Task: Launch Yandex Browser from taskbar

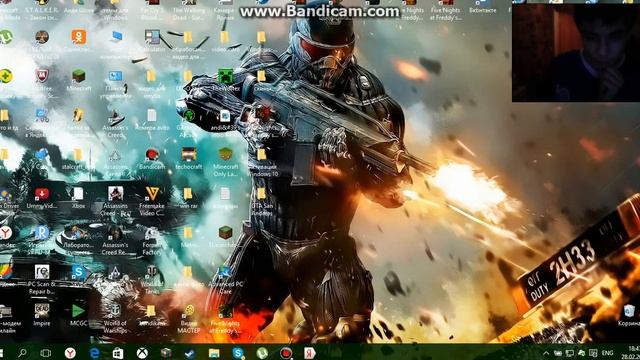Action: pos(70,352)
